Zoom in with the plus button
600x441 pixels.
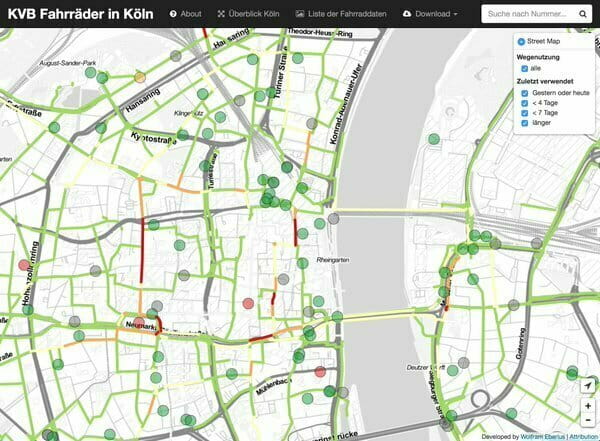pos(588,406)
